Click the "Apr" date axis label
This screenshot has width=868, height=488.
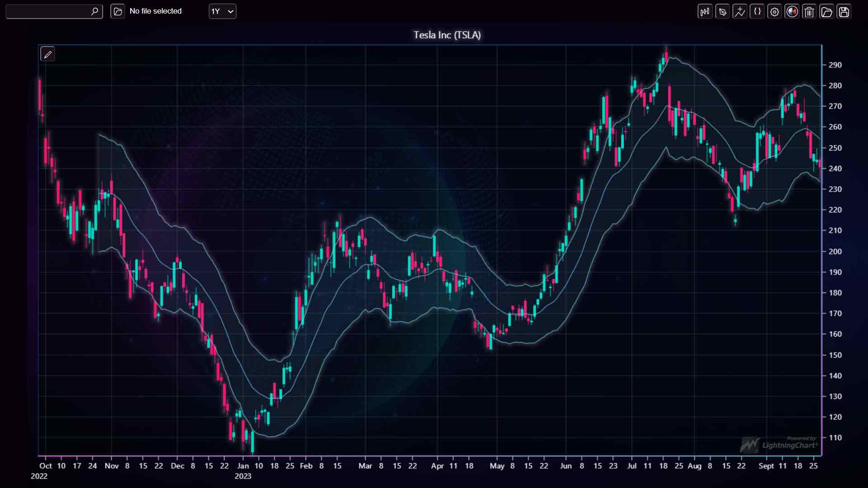pos(437,466)
